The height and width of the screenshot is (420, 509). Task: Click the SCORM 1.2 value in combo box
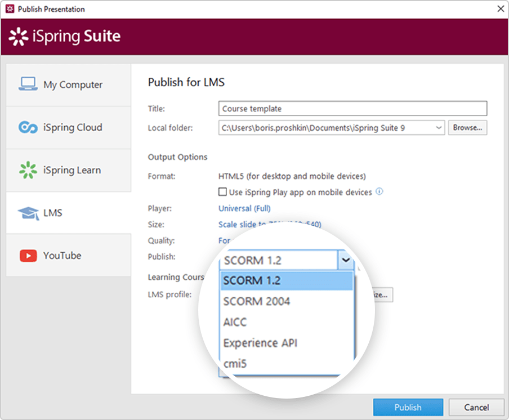[253, 260]
